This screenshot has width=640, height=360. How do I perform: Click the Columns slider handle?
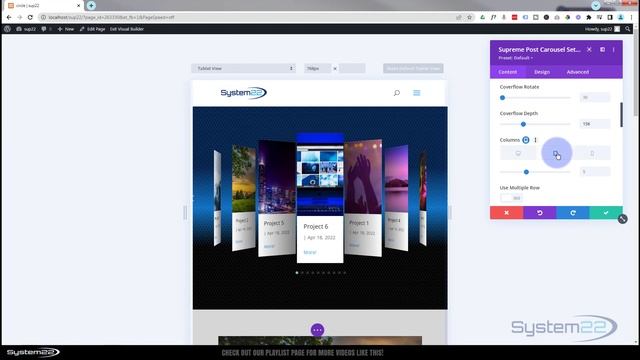point(526,172)
